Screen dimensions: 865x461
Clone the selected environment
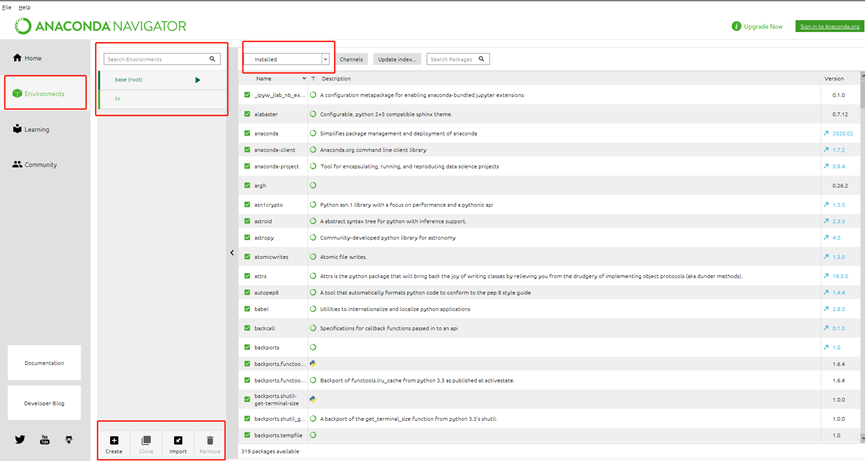coord(146,444)
